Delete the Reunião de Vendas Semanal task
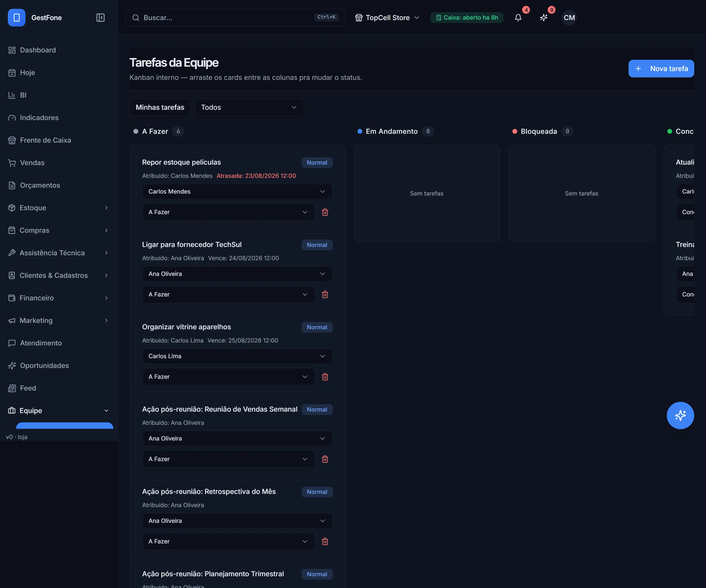The image size is (706, 588). point(325,459)
